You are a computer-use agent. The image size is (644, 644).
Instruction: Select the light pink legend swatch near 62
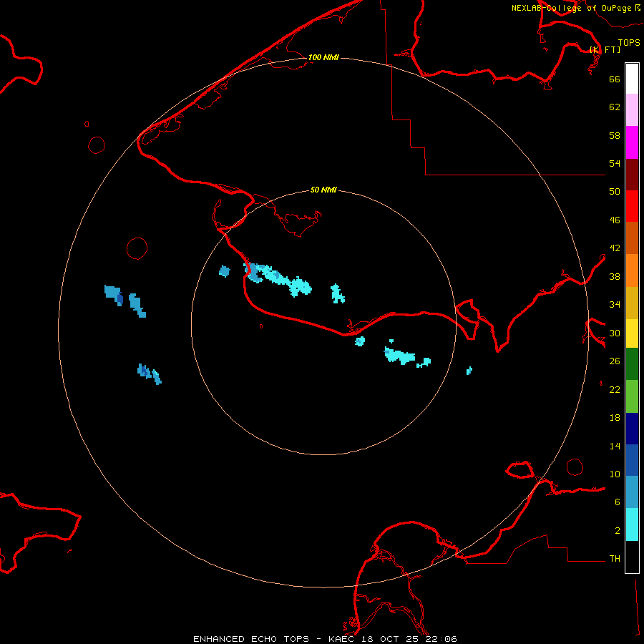coord(632,109)
